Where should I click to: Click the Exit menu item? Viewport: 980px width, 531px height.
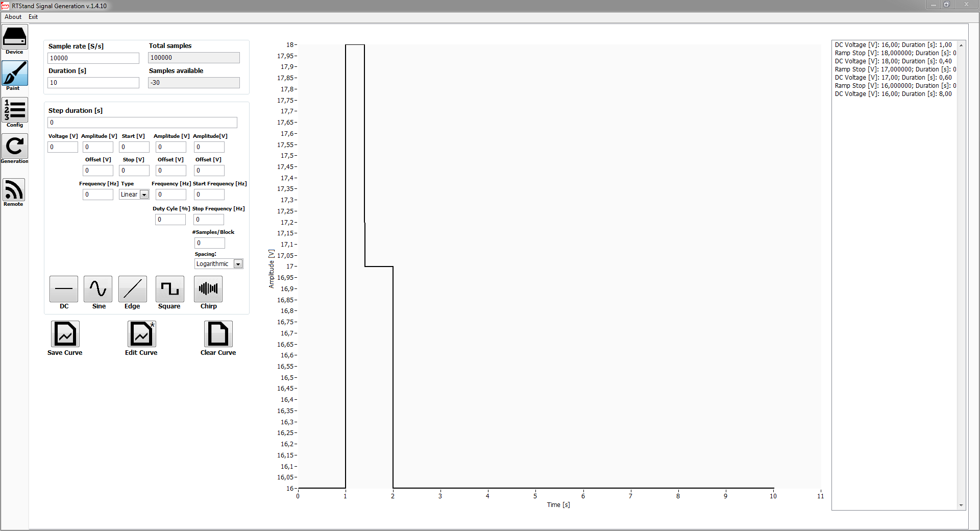point(33,17)
